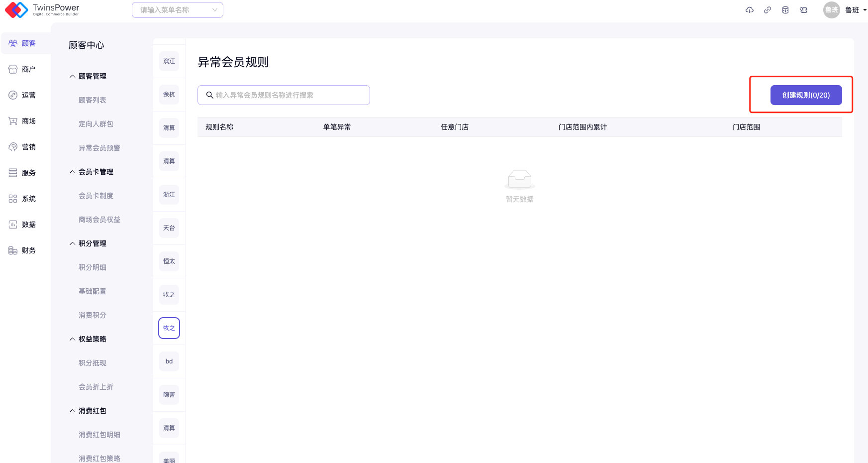The height and width of the screenshot is (463, 868).
Task: Go to the 商场 mall cart section
Action: tap(22, 121)
